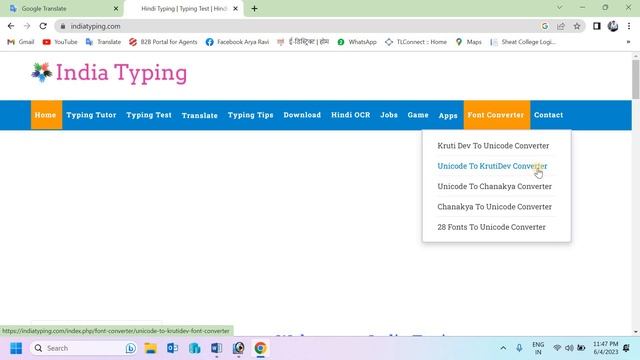640x360 pixels.
Task: Open the Translate bookmark
Action: tap(103, 42)
